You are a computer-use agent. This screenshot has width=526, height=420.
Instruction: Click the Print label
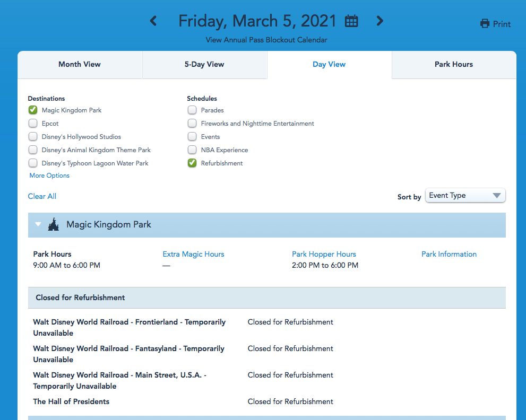click(502, 24)
